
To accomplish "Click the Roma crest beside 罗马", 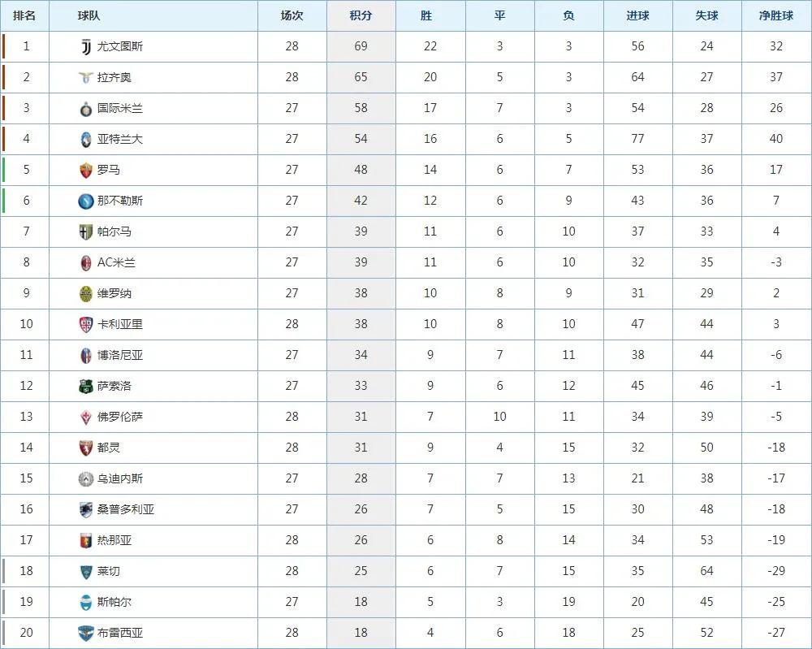I will [85, 170].
